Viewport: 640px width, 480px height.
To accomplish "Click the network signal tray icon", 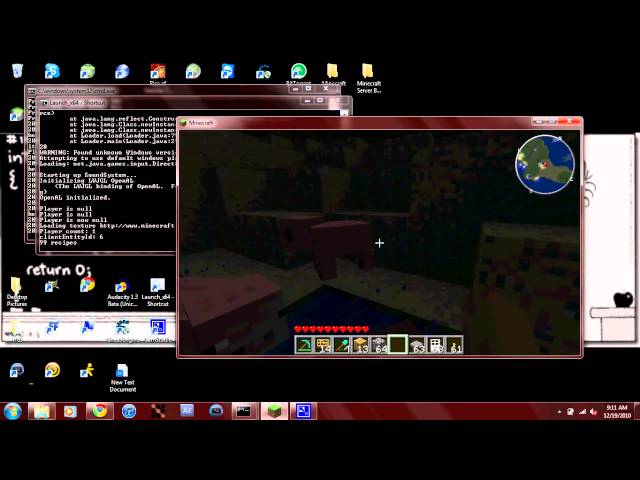I will point(582,412).
